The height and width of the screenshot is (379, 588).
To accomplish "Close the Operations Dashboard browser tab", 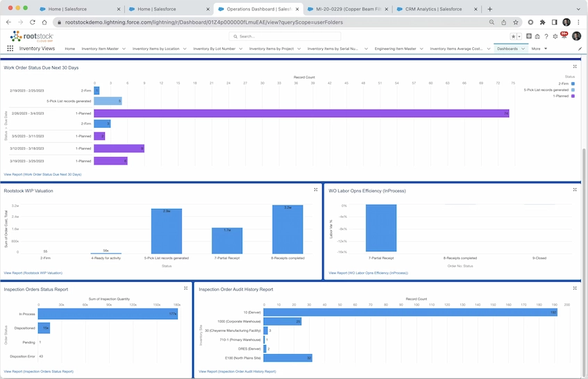I will 297,9.
